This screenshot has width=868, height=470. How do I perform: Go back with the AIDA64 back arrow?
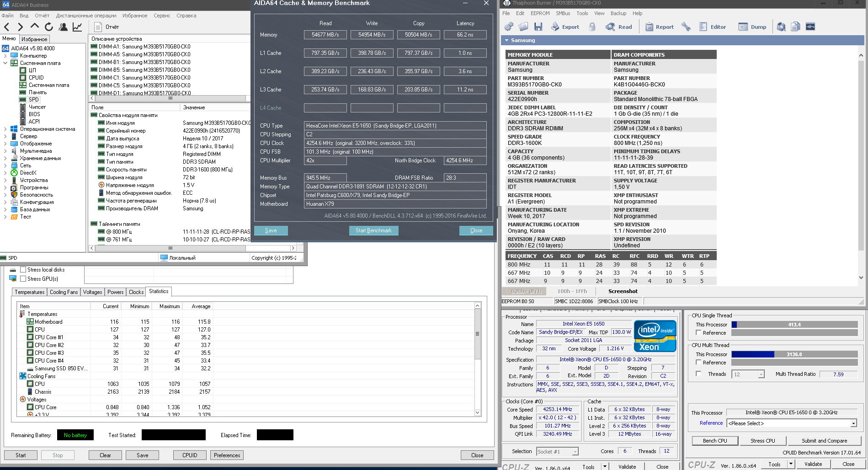pyautogui.click(x=7, y=27)
